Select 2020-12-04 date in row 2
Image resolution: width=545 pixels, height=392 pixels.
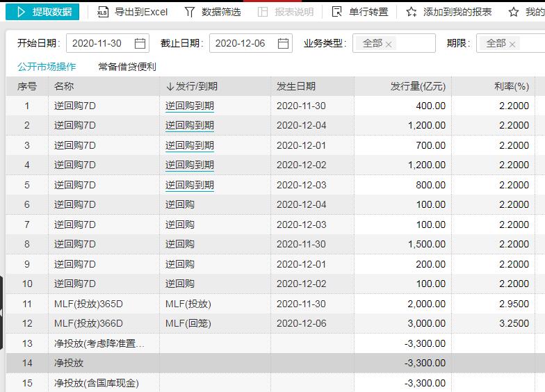click(302, 125)
